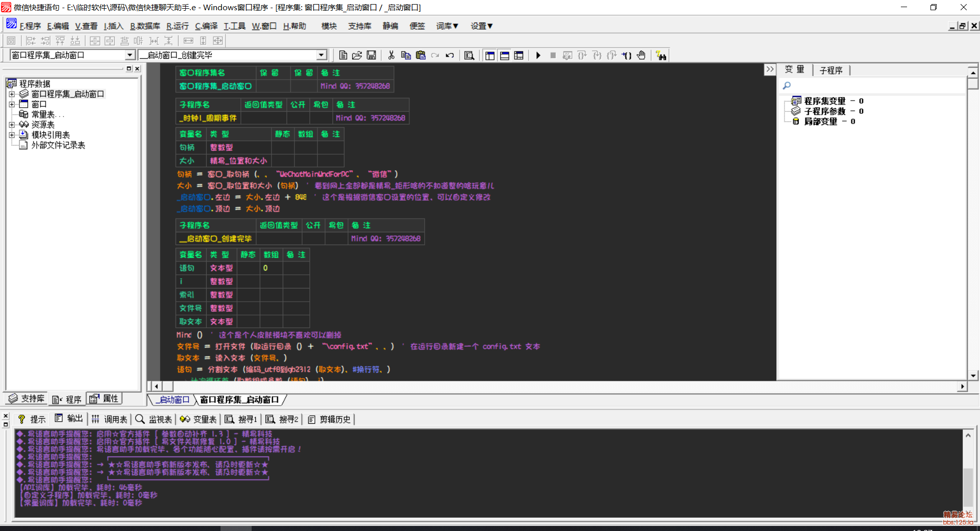This screenshot has width=980, height=531.
Task: Open the 设置▼ dropdown menu
Action: (x=481, y=26)
